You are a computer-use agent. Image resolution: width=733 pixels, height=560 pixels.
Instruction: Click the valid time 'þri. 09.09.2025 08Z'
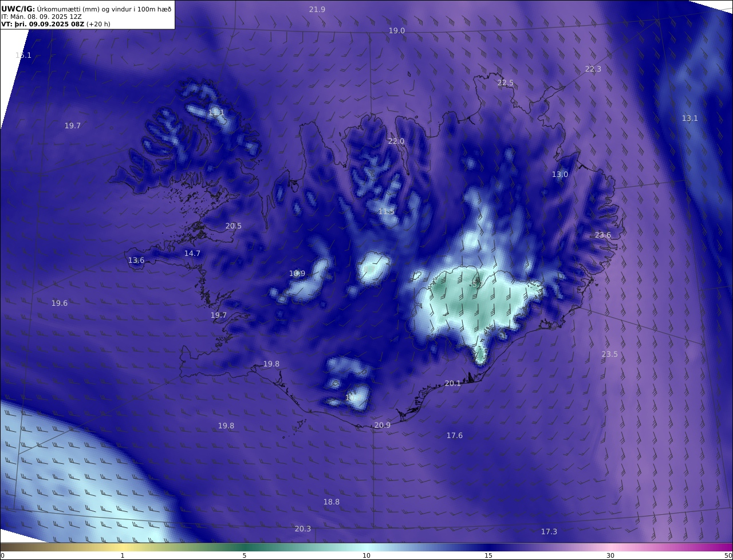click(x=48, y=25)
